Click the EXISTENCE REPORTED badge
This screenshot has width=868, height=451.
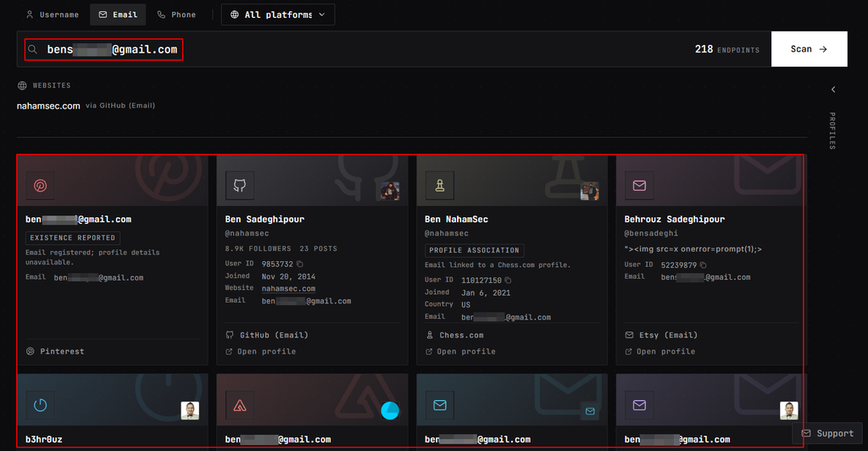pos(73,238)
